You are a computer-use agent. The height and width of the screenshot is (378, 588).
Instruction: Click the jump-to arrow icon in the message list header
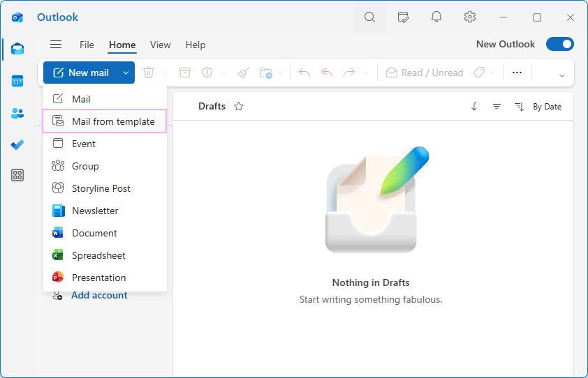(x=474, y=107)
